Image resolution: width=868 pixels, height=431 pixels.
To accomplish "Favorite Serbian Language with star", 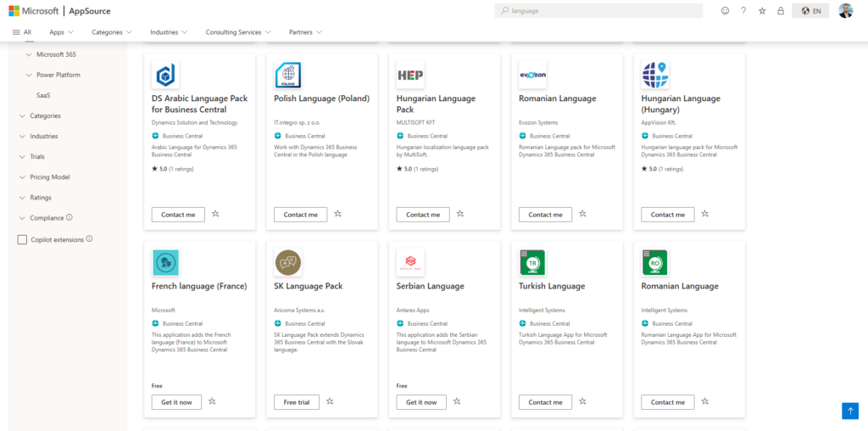I will (x=457, y=401).
